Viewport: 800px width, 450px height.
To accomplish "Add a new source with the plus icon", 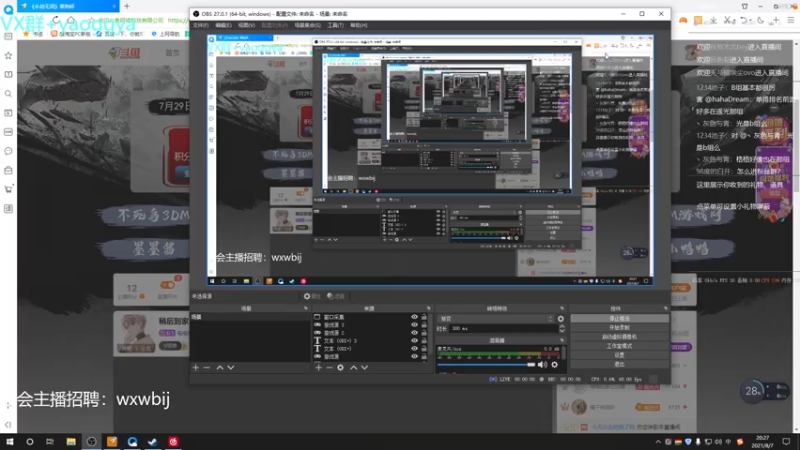I will [x=318, y=367].
